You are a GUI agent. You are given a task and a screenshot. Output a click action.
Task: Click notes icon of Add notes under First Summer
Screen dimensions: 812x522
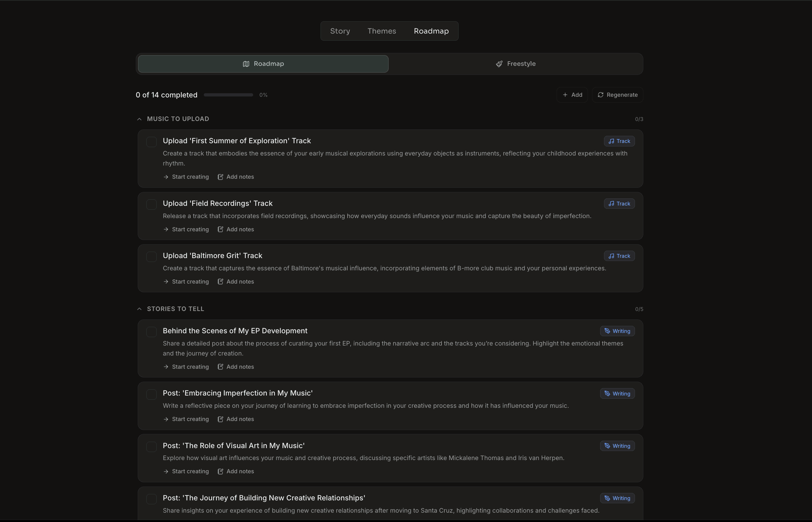(220, 177)
